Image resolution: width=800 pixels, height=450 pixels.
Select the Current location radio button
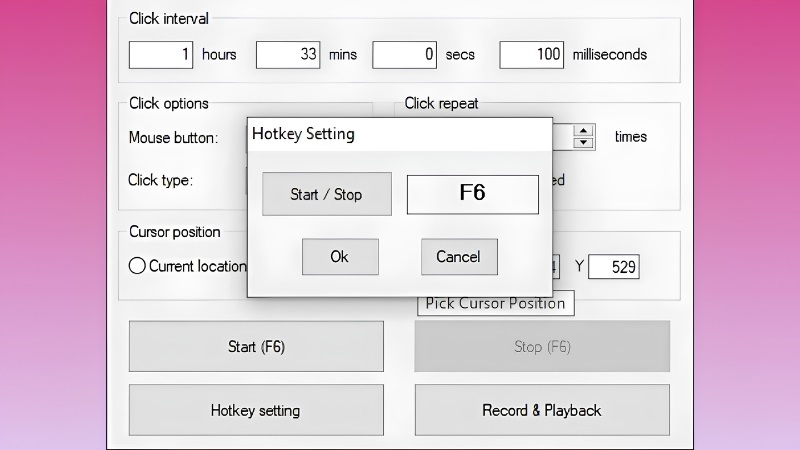(137, 266)
